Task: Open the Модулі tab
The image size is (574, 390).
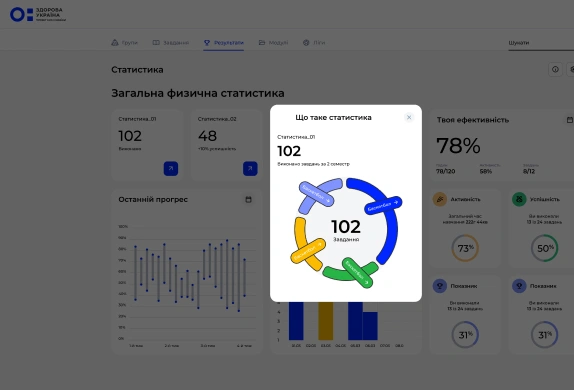Action: (273, 42)
